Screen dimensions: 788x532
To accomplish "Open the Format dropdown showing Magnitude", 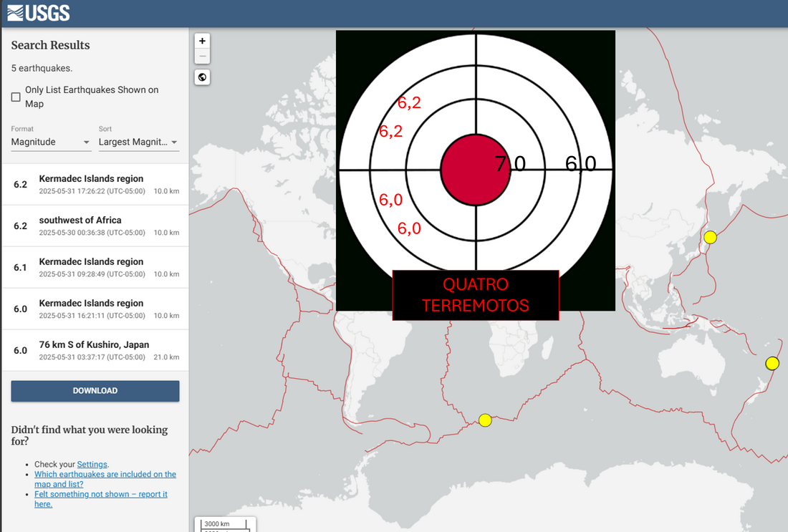I will (51, 142).
